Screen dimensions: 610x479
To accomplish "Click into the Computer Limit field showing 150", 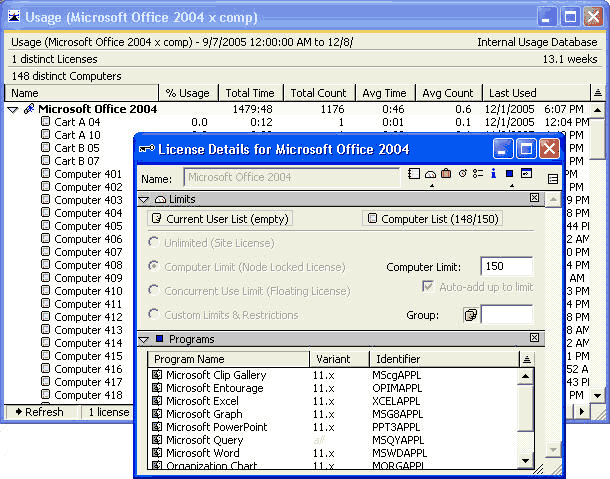I will point(507,266).
